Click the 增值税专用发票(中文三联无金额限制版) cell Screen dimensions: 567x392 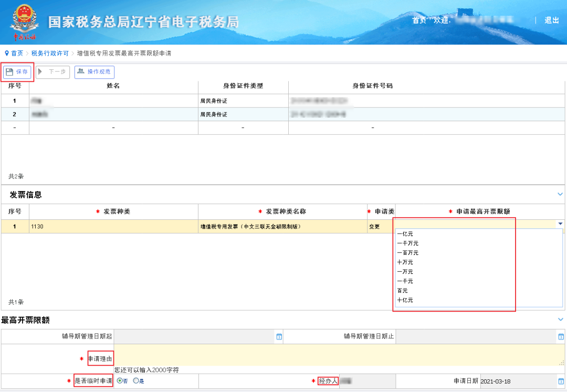click(x=282, y=227)
